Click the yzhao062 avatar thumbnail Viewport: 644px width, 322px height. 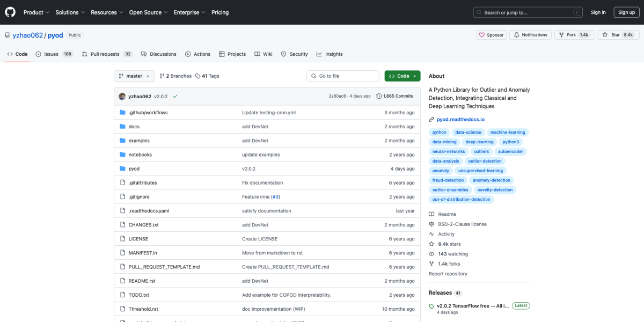pyautogui.click(x=122, y=96)
